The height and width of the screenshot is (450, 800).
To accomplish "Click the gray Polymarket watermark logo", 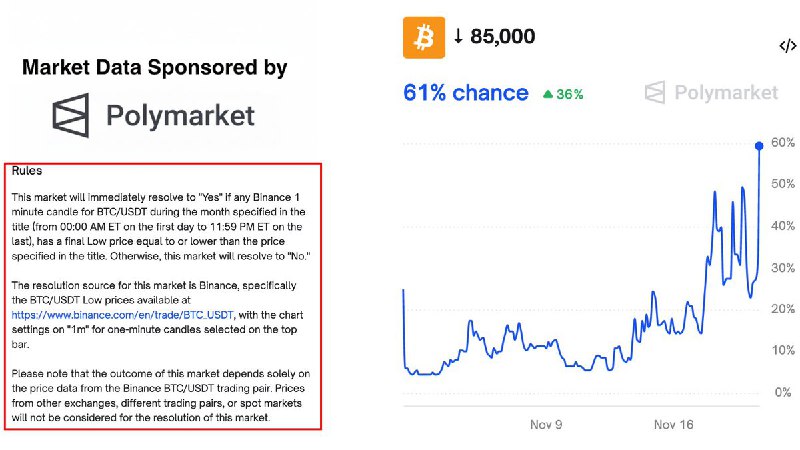I will tap(711, 93).
